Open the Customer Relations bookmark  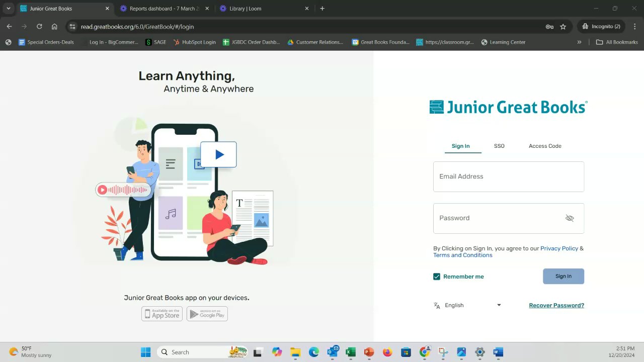pos(315,42)
